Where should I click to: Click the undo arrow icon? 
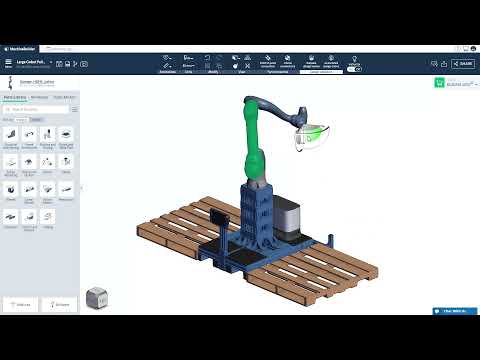207,58
